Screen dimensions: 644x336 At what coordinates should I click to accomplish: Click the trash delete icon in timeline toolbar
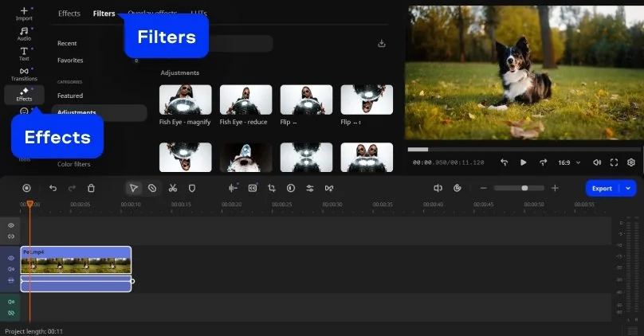[91, 188]
